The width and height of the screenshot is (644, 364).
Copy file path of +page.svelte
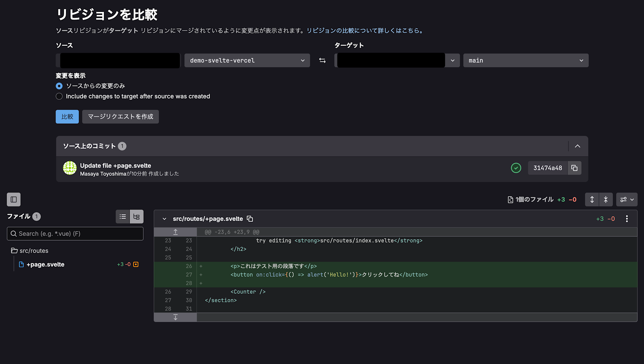click(x=250, y=219)
